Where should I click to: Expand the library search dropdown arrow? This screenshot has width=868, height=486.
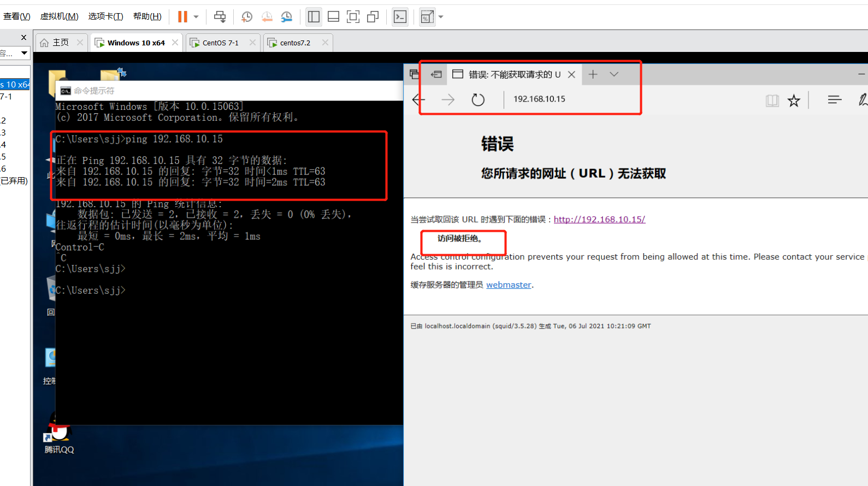coord(24,53)
